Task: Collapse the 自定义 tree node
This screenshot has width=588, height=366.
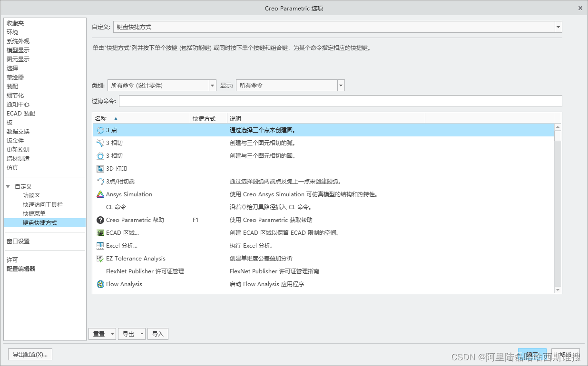Action: coord(8,186)
